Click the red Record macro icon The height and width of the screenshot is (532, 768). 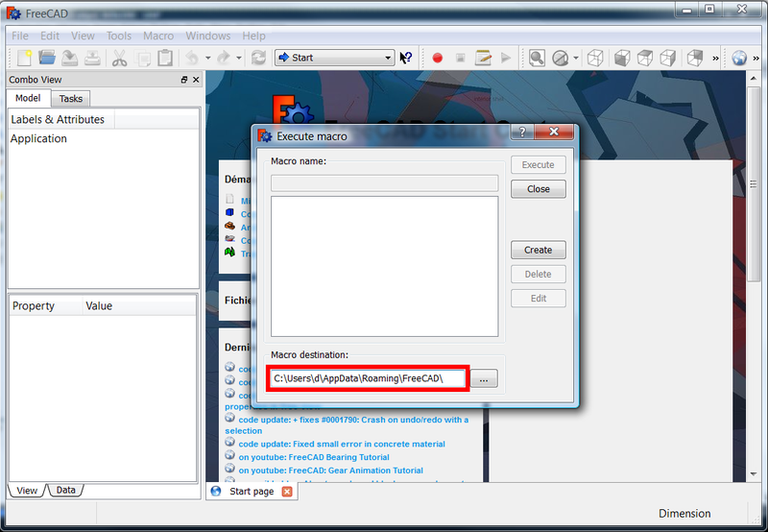[x=438, y=58]
